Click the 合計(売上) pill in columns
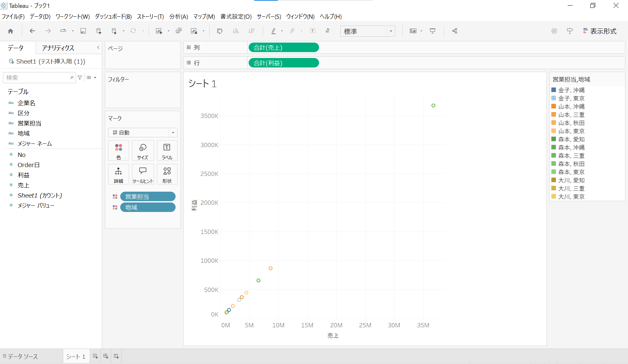The width and height of the screenshot is (628, 364). (284, 48)
